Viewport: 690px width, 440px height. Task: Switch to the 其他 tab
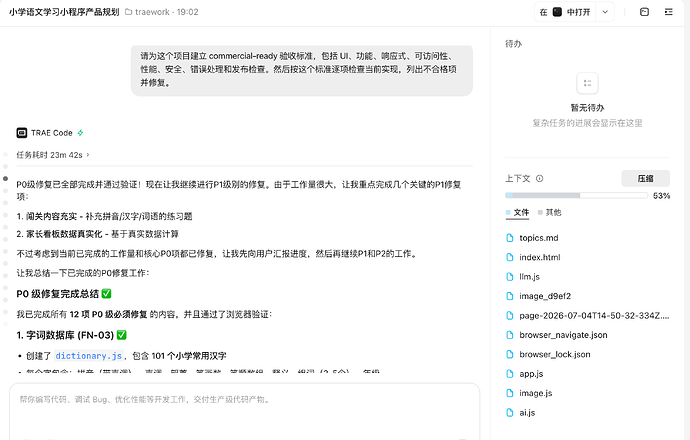pyautogui.click(x=550, y=213)
